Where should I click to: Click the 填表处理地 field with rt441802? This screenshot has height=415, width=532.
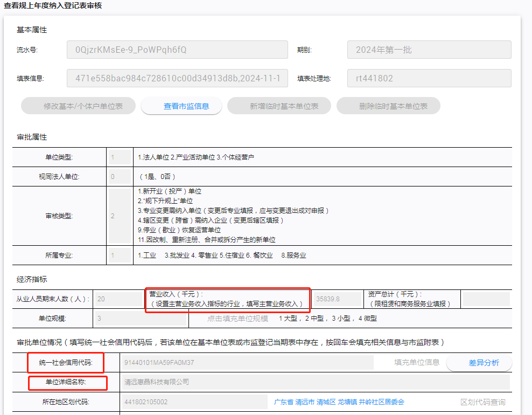click(x=429, y=78)
